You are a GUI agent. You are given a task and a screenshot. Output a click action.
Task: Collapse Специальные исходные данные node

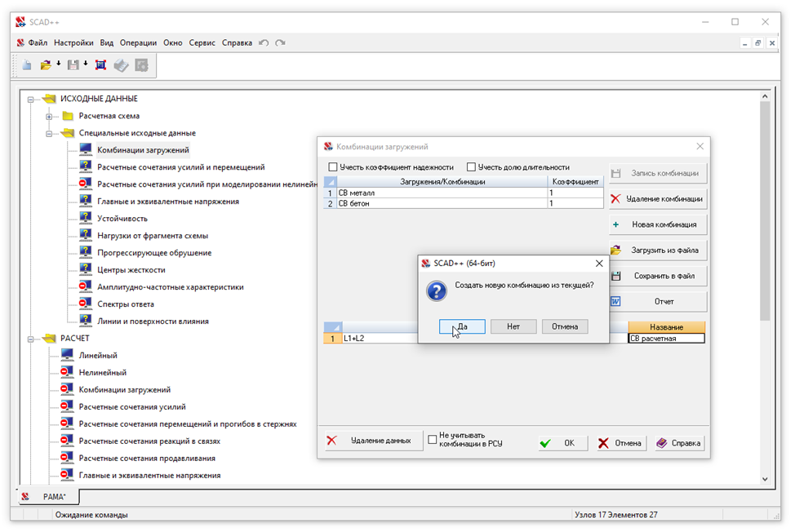click(x=49, y=134)
